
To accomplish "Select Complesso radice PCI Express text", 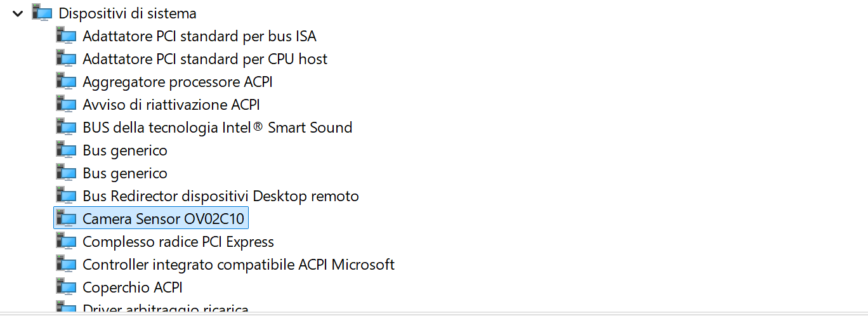I will pos(178,242).
